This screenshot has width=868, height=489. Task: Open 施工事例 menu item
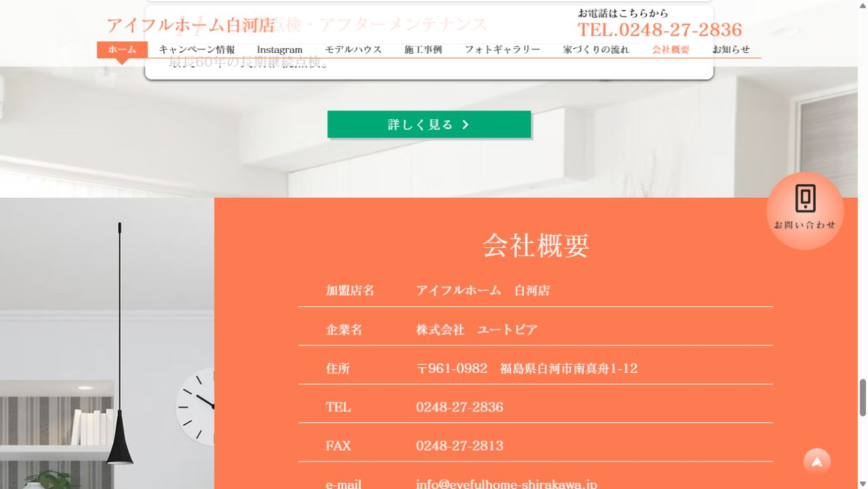[x=423, y=49]
